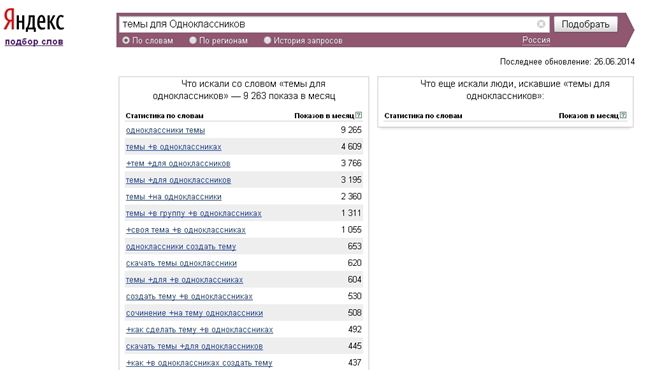The image size is (645, 380).
Task: Select the 'По словам' radio button
Action: point(126,40)
